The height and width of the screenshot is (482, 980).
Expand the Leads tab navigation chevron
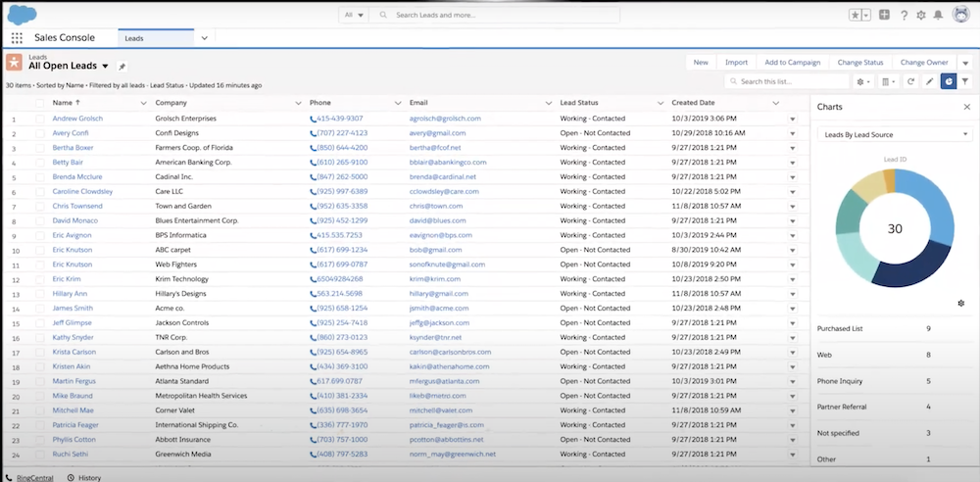205,38
